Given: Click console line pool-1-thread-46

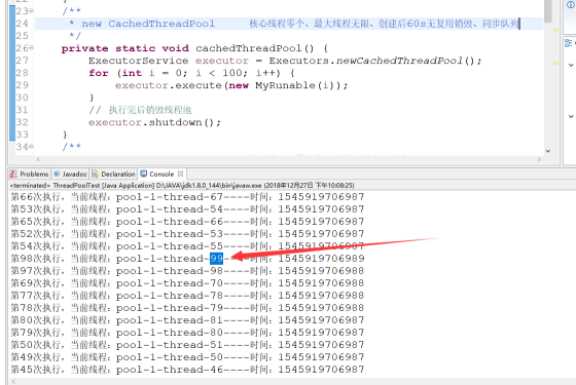Looking at the screenshot, I should (187, 370).
